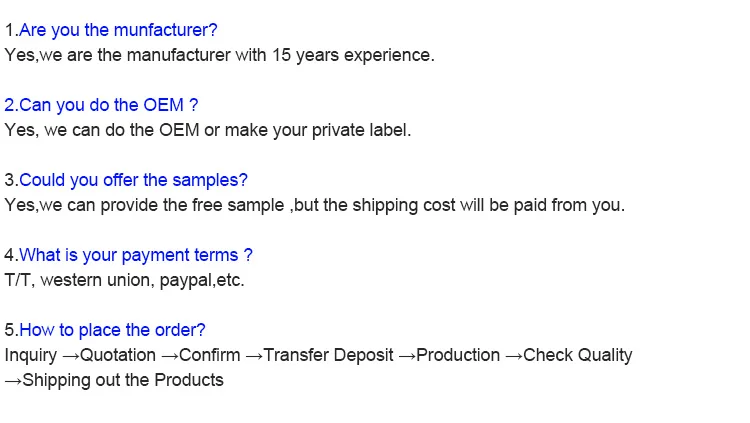The width and height of the screenshot is (750, 423).
Task: Click the "Confirm" step in the order flow
Action: click(210, 355)
